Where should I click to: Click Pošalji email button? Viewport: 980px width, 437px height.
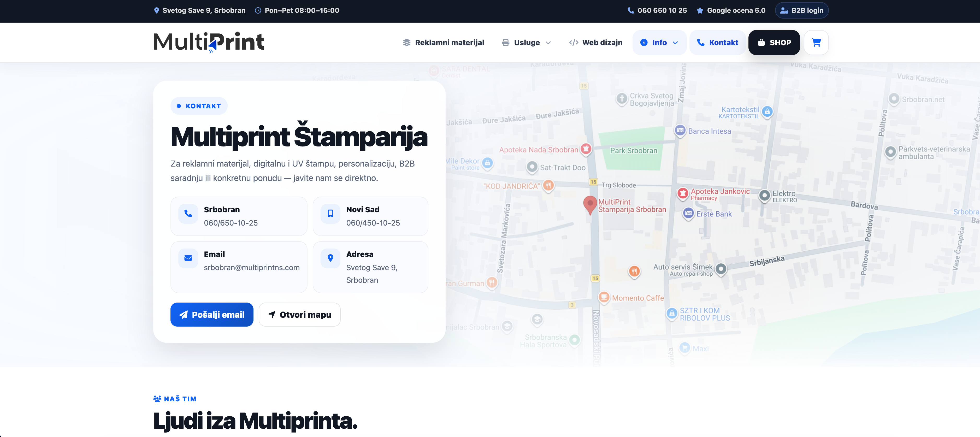point(212,315)
